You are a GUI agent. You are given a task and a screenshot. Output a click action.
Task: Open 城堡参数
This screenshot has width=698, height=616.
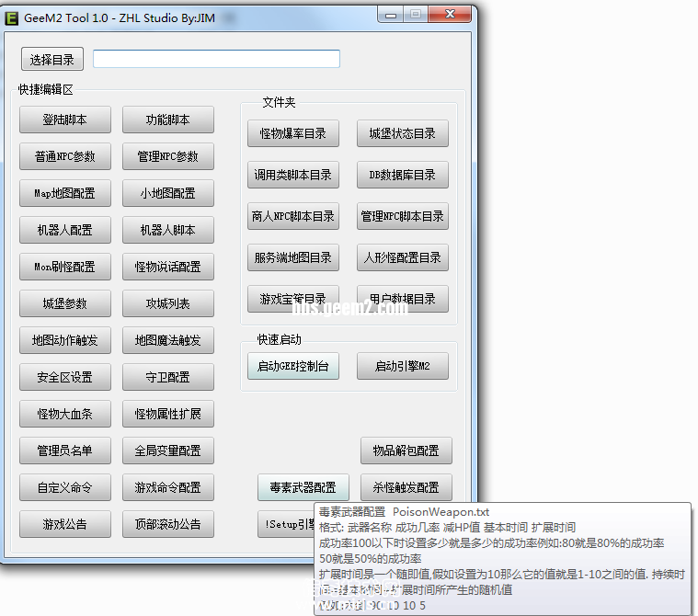(x=65, y=303)
